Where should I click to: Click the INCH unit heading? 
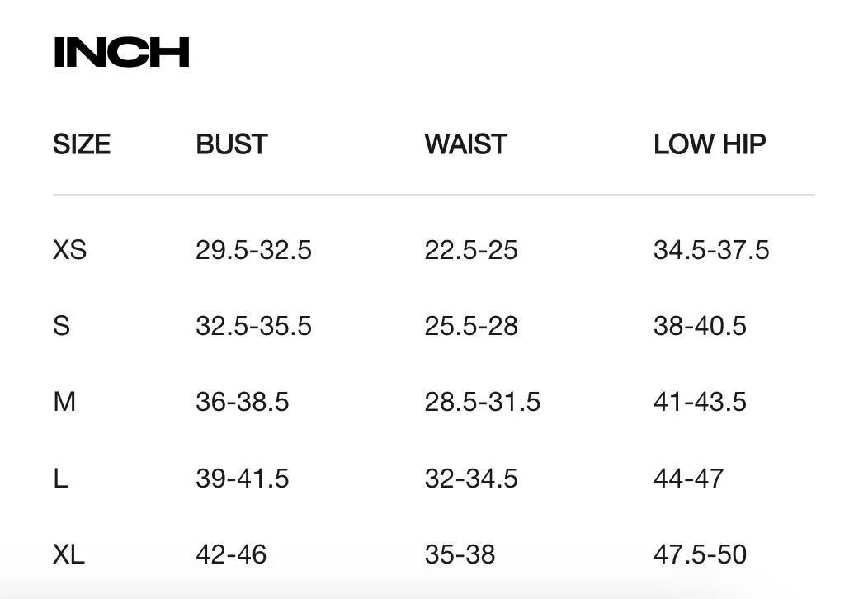(121, 53)
